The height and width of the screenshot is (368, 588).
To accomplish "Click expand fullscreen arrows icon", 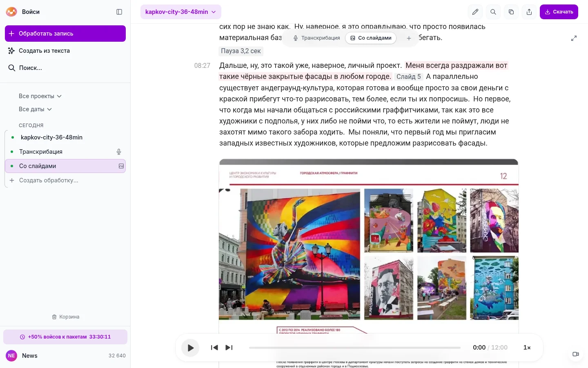I will tap(574, 38).
